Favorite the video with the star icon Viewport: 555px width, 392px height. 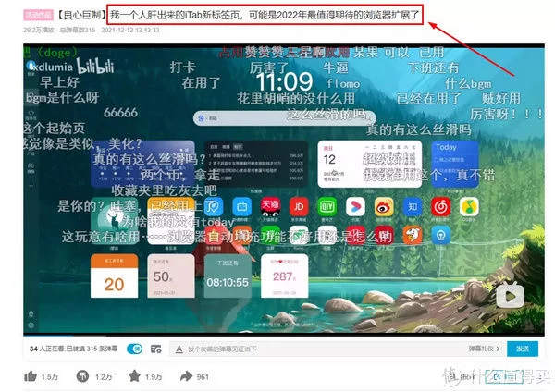(x=134, y=375)
